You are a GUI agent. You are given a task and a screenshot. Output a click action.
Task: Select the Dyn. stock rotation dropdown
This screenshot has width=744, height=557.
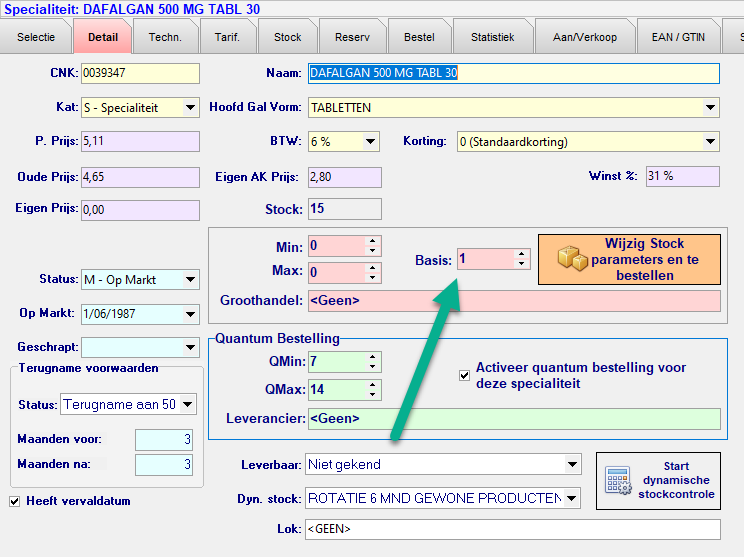click(572, 498)
